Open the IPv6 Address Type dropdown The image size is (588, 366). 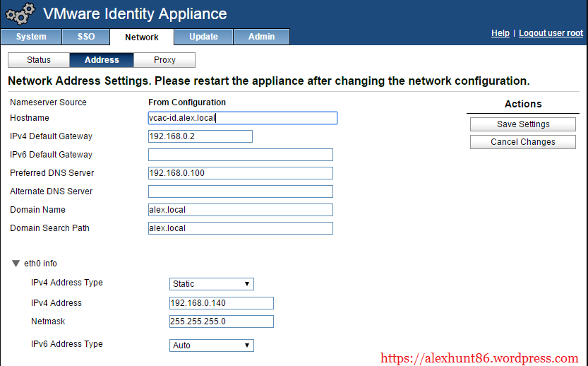tap(212, 346)
